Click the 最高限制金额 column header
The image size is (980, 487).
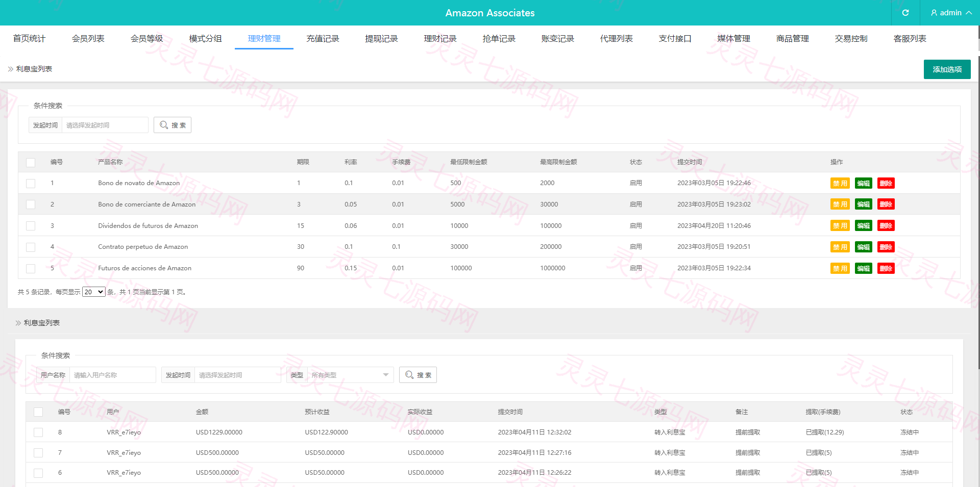(x=558, y=162)
